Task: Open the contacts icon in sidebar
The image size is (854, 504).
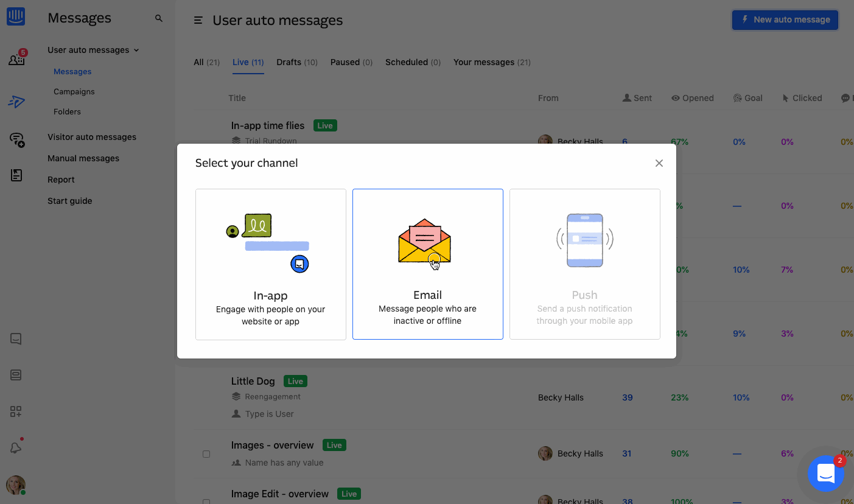Action: [16, 59]
